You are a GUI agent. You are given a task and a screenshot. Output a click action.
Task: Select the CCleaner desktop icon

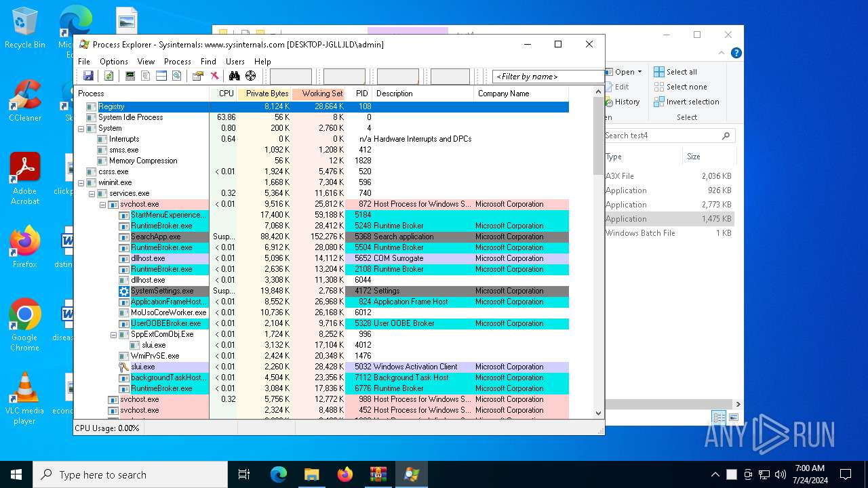point(24,101)
